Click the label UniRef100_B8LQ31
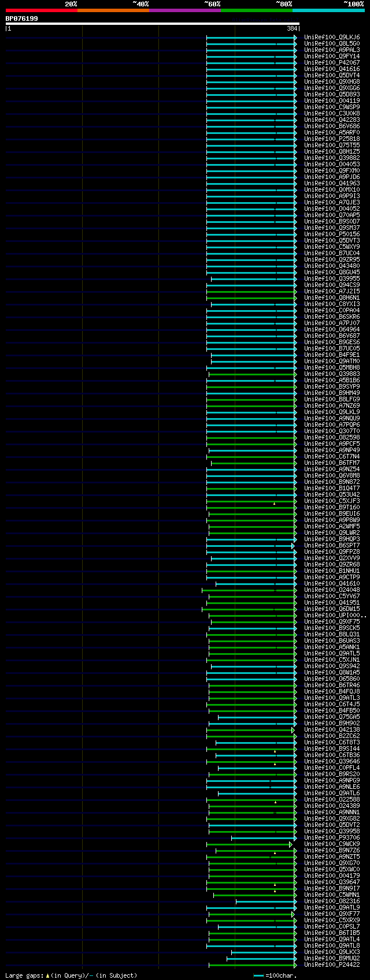Viewport: 370px width, 980px height. click(332, 634)
